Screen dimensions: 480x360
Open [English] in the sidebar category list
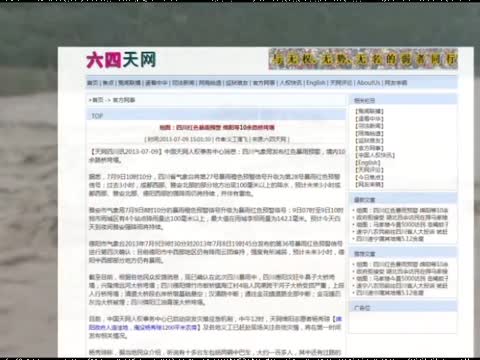[368, 162]
